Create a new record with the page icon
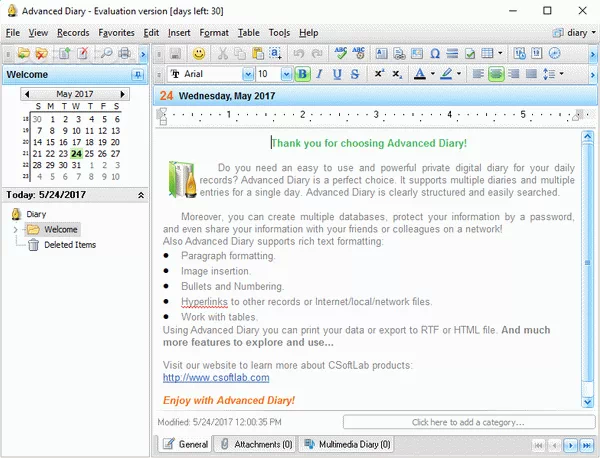The width and height of the screenshot is (600, 458). click(x=64, y=54)
